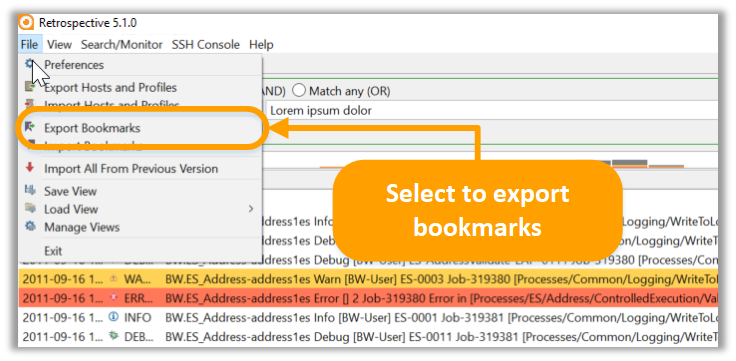Select the red Error Job-319380 log row
The height and width of the screenshot is (361, 736).
368,298
